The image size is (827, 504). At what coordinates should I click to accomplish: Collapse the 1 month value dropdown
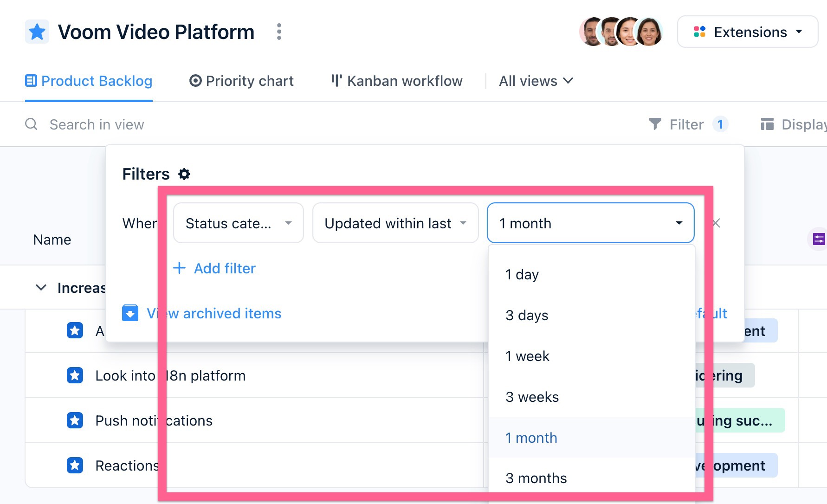coord(590,223)
